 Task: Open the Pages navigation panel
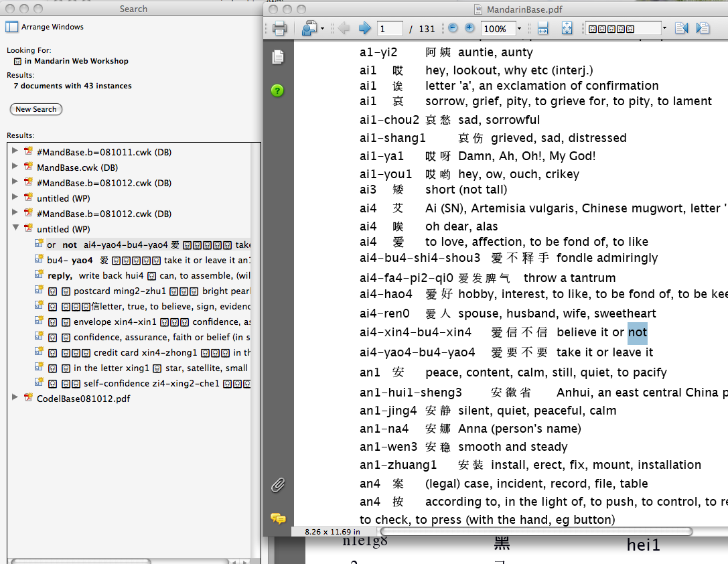point(278,57)
